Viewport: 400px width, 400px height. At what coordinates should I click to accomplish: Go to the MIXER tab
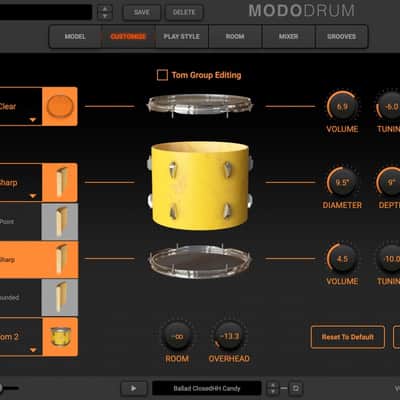288,36
